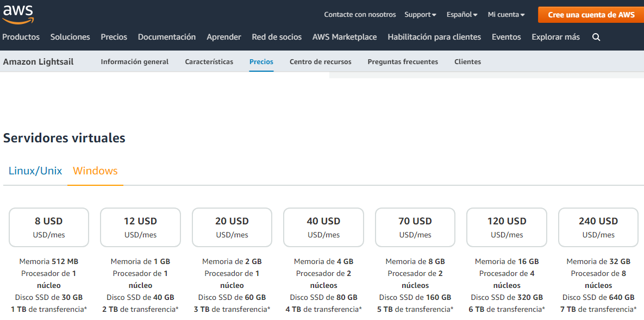Open Explorar más menu
Viewport: 644px width, 320px height.
[x=556, y=37]
